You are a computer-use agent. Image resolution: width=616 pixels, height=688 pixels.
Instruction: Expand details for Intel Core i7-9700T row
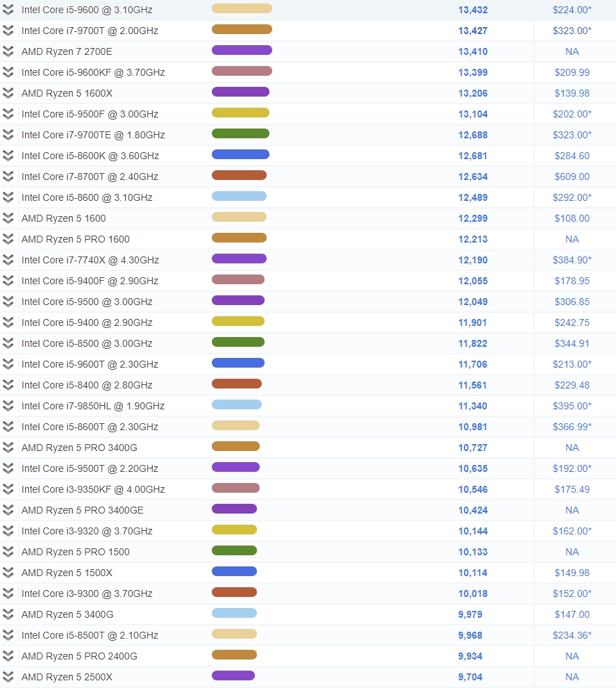8,31
